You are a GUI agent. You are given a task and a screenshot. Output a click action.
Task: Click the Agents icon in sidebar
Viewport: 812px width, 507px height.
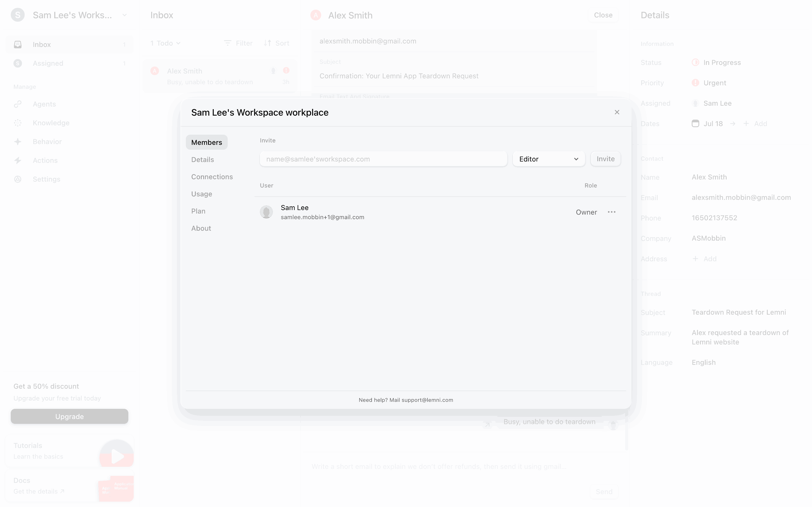pos(18,104)
